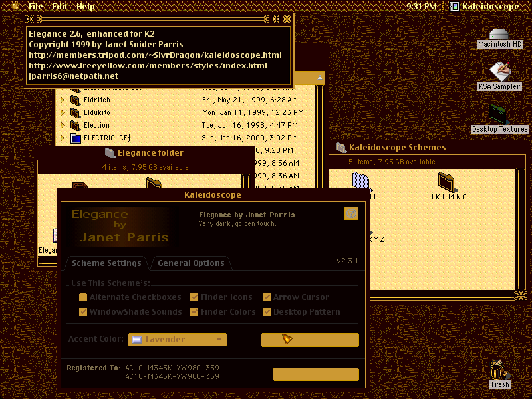This screenshot has width=532, height=399.
Task: Select the Desktop Textures folder icon
Action: tap(499, 114)
